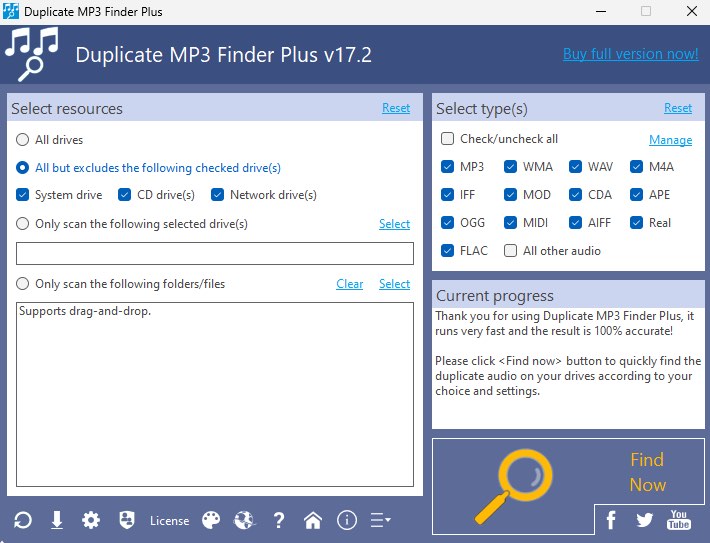
Task: Click the refresh/update icon in bottom toolbar
Action: tap(23, 520)
